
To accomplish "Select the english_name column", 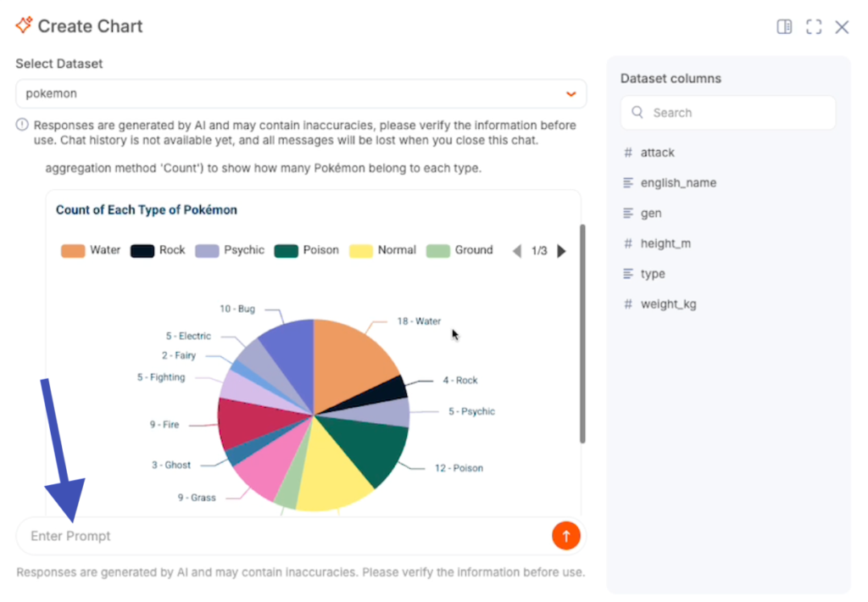I will [x=677, y=183].
